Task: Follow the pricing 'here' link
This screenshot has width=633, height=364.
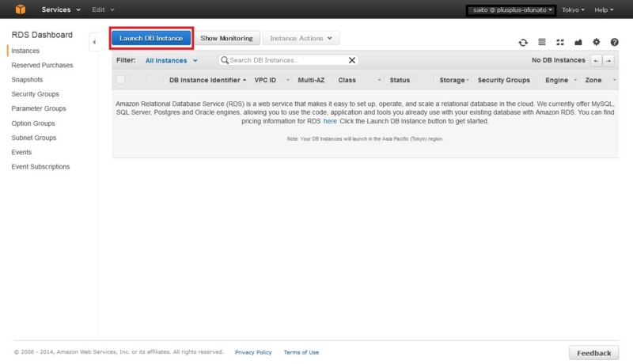Action: point(330,121)
